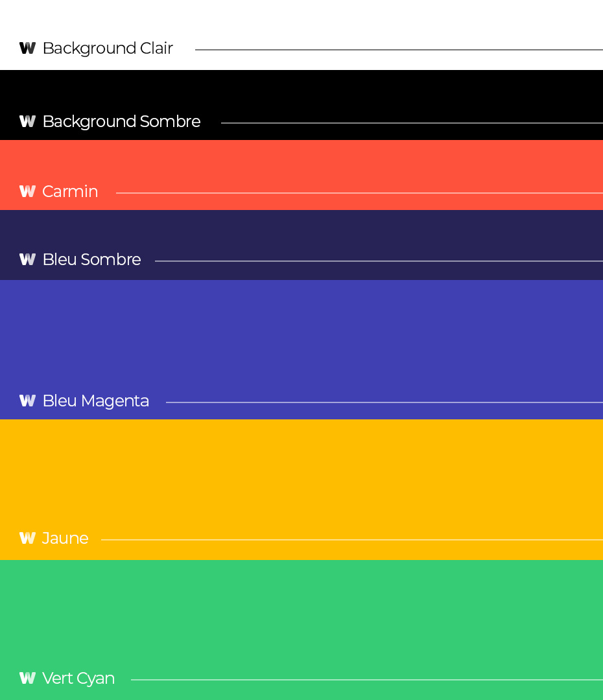Click the W logo beside Carmin
The height and width of the screenshot is (700, 603).
[x=27, y=191]
